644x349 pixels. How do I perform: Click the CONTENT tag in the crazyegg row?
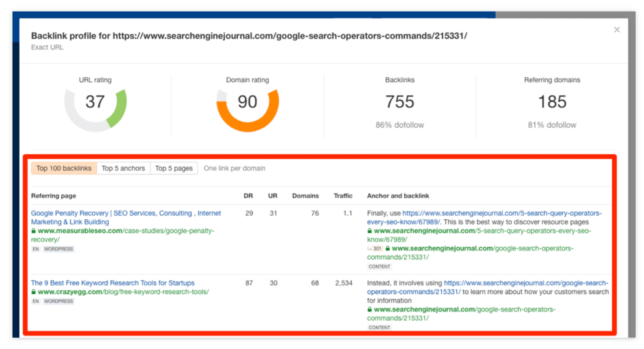coord(379,327)
